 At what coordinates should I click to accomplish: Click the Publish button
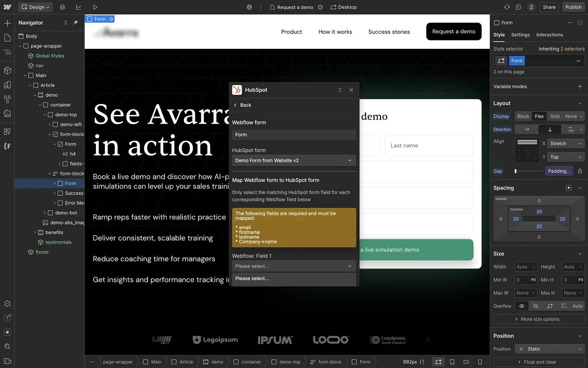click(x=573, y=7)
